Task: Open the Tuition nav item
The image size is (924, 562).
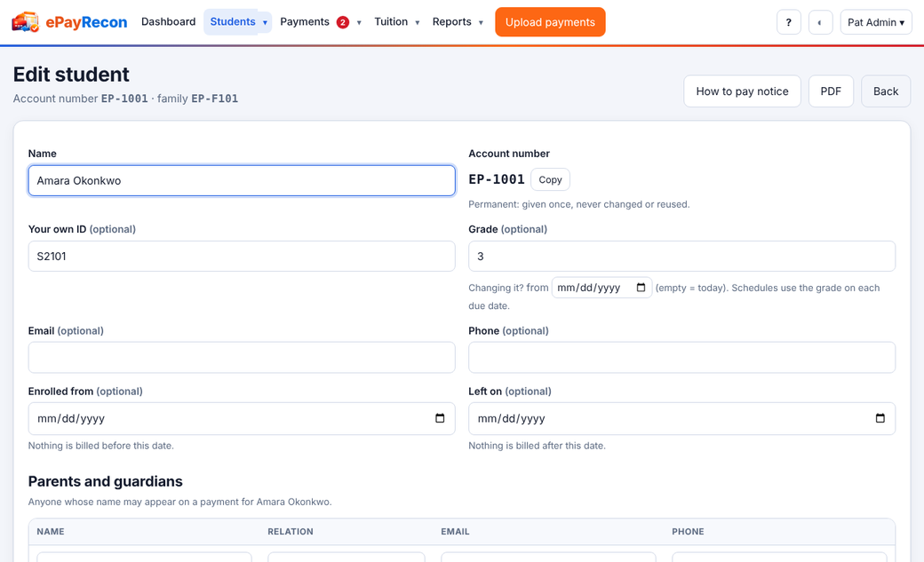Action: [x=391, y=22]
